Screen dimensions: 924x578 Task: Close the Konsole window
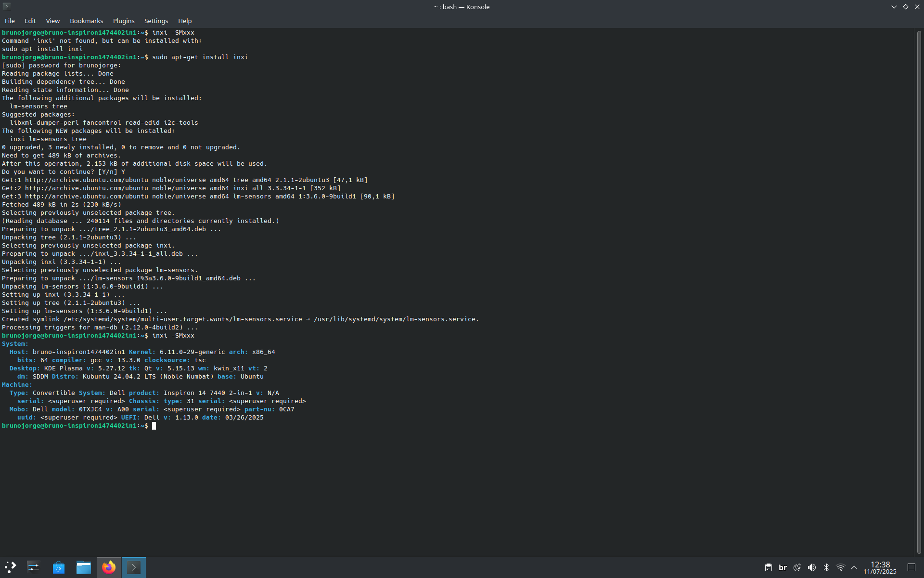coord(917,7)
